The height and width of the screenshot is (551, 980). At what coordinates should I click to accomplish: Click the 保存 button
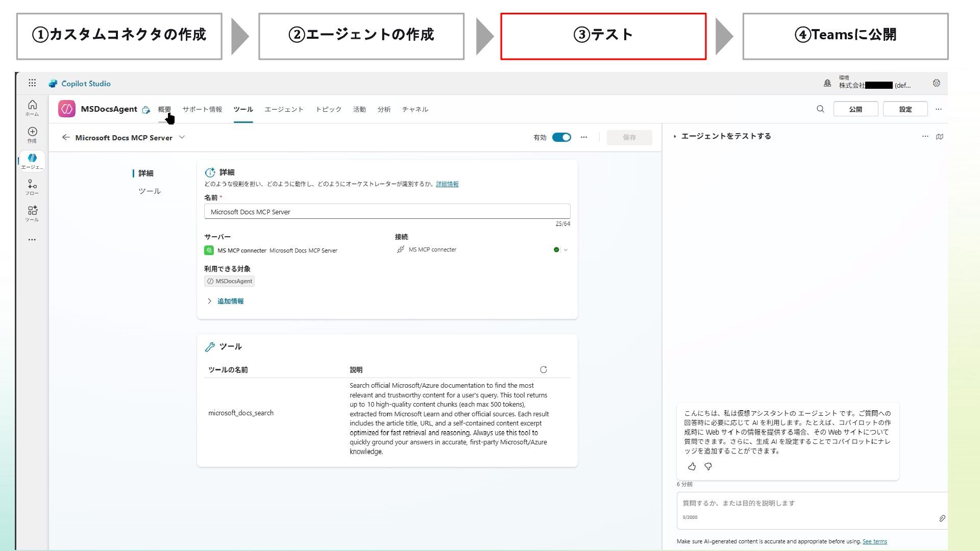(x=629, y=137)
